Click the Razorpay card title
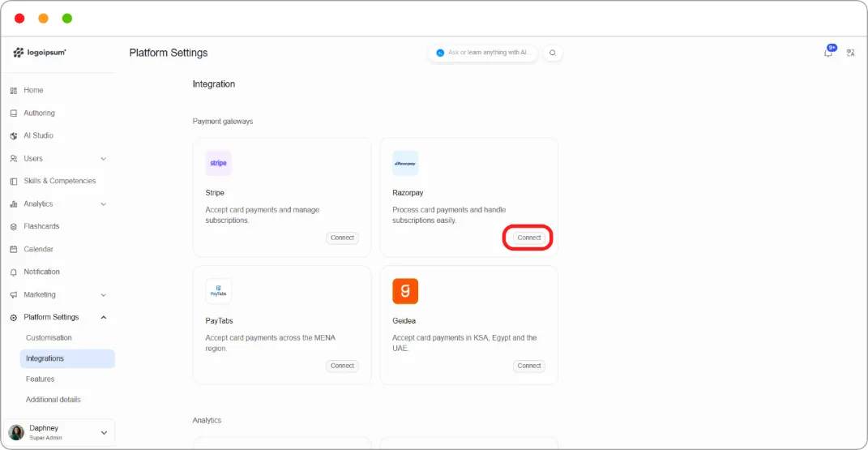This screenshot has height=450, width=868. click(x=408, y=193)
